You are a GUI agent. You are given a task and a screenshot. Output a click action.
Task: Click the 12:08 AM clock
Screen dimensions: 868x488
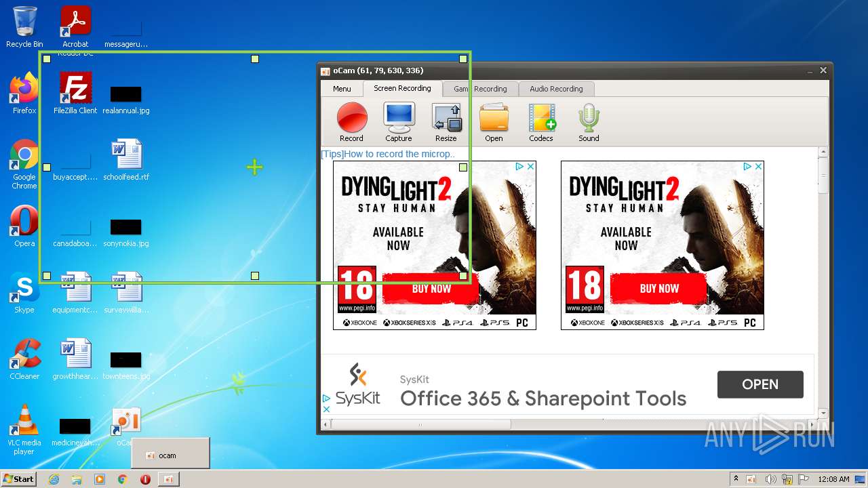coord(833,479)
